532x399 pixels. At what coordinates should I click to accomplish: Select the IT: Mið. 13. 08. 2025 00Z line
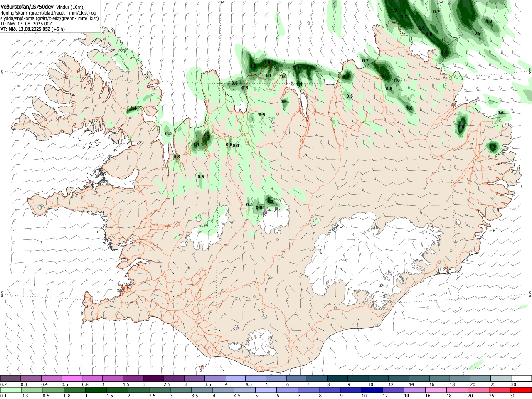coord(26,24)
